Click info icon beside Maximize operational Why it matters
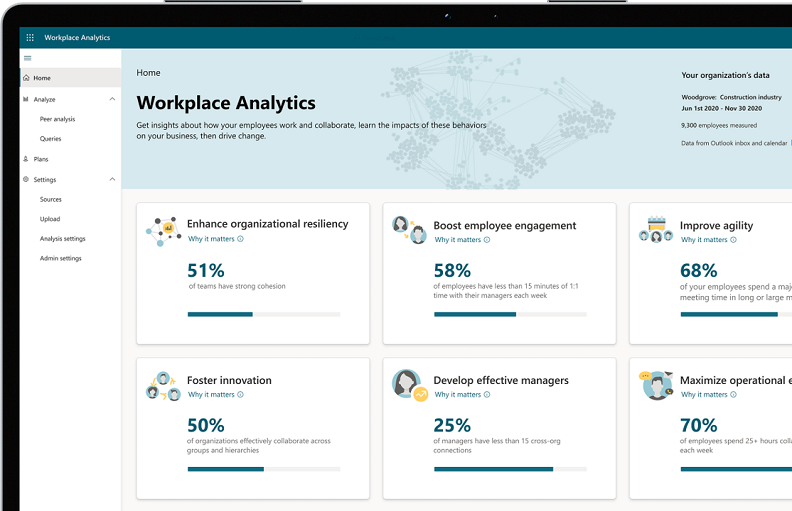Image resolution: width=792 pixels, height=511 pixels. [733, 394]
